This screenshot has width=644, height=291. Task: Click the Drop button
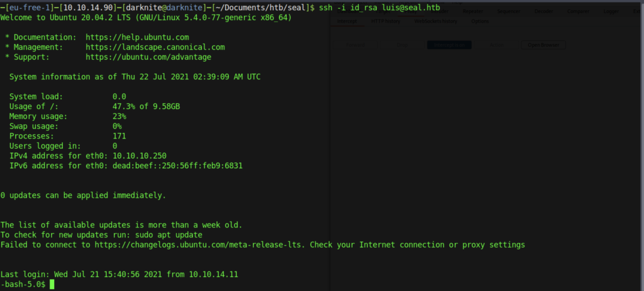403,45
